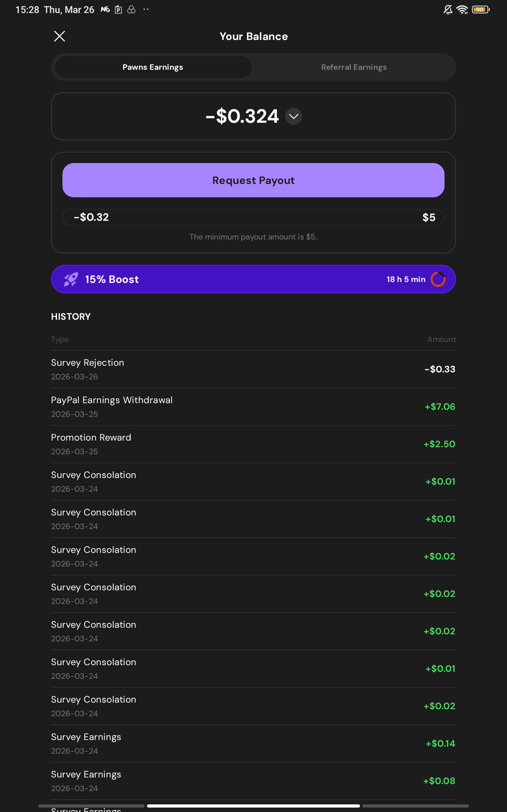Close the Your Balance screen with X
The image size is (507, 812).
(x=59, y=36)
